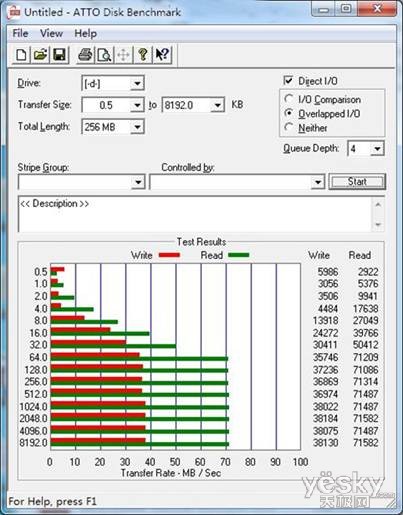
Task: Minimize the ATTO Disk Benchmark window
Action: click(322, 9)
